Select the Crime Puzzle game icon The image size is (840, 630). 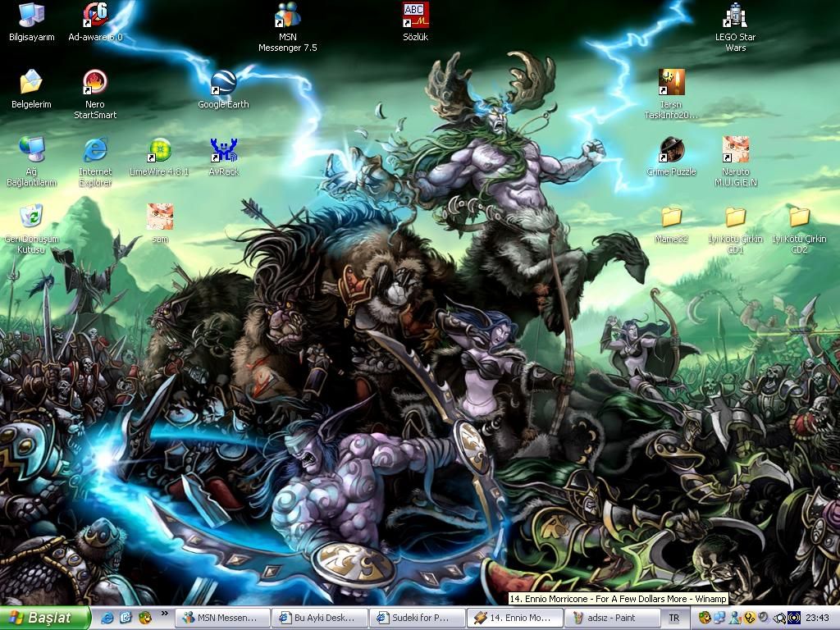tap(671, 151)
